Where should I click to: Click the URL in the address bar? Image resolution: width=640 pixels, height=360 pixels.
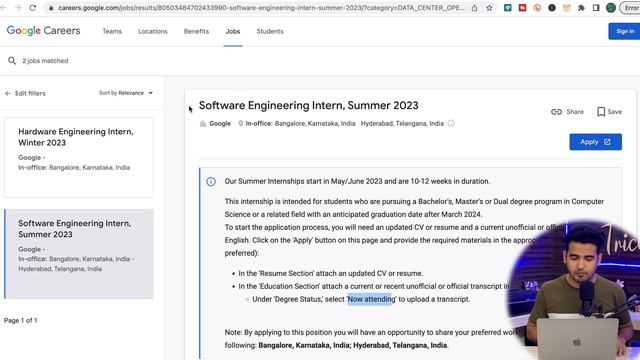pos(261,8)
